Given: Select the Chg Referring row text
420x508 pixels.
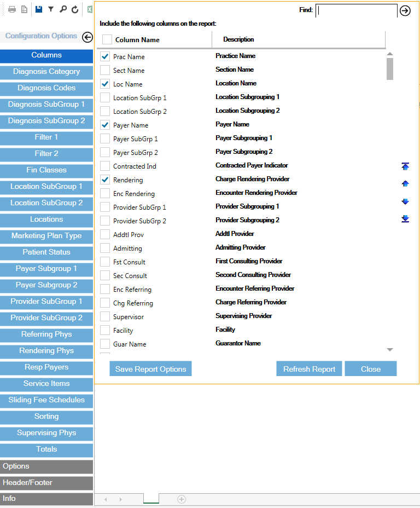Looking at the screenshot, I should (133, 303).
